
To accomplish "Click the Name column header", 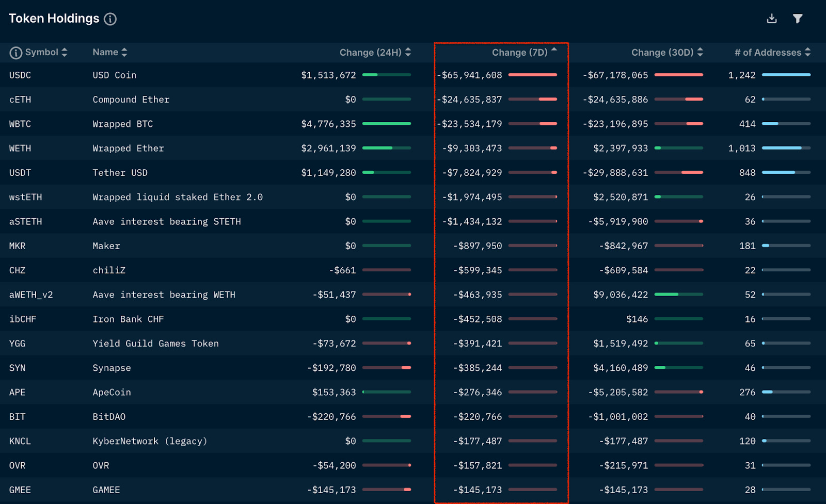I will tap(105, 52).
